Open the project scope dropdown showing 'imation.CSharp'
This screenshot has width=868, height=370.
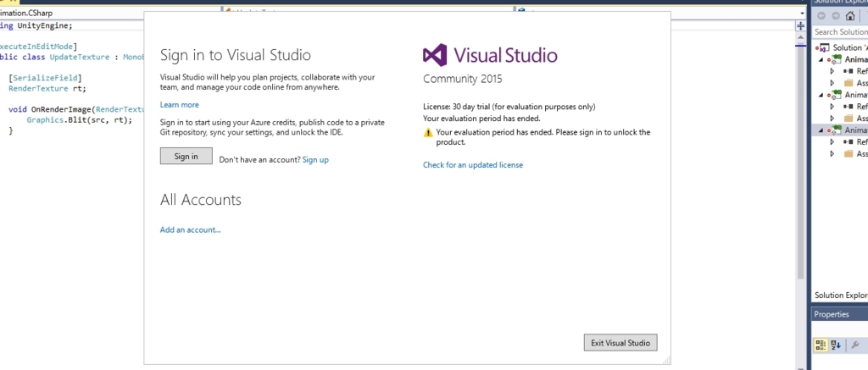[72, 13]
